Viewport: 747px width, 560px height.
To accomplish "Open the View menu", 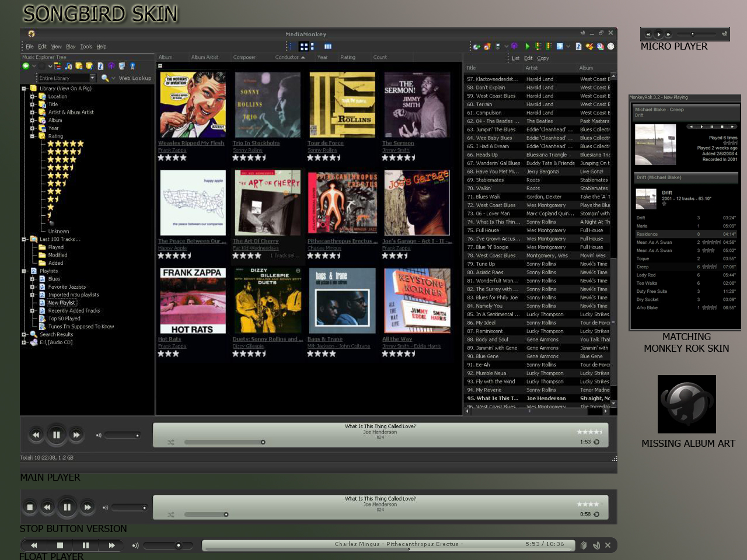I will coord(56,47).
